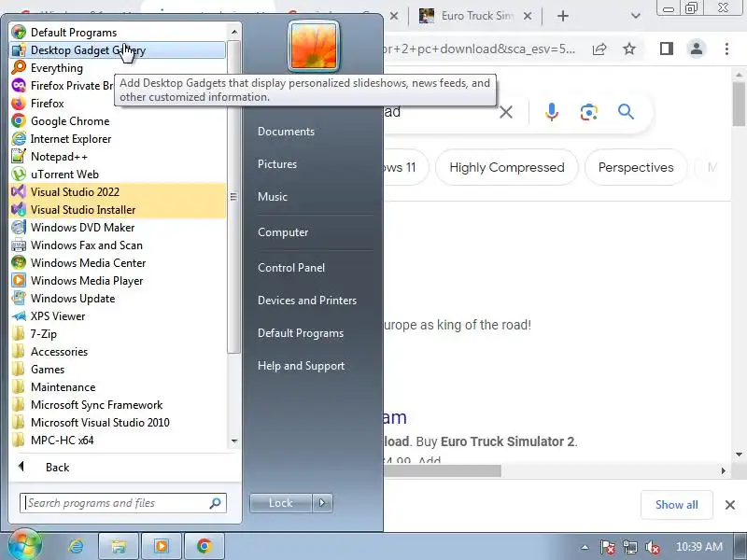
Task: Open the Everything search app
Action: pos(118,67)
